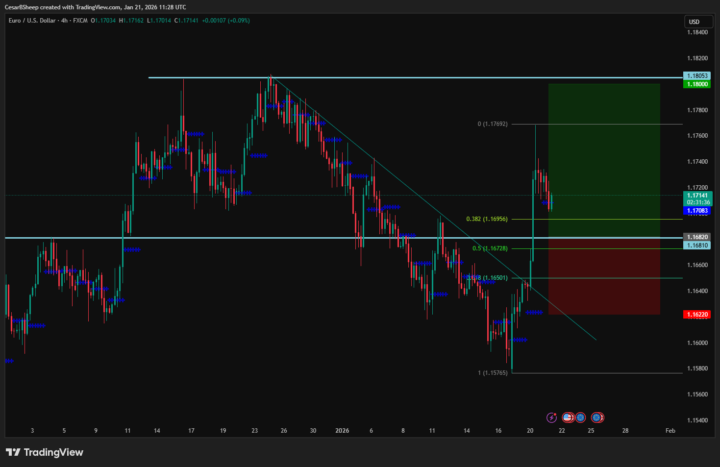
Task: Click the red stop zone of the long position
Action: (x=604, y=276)
